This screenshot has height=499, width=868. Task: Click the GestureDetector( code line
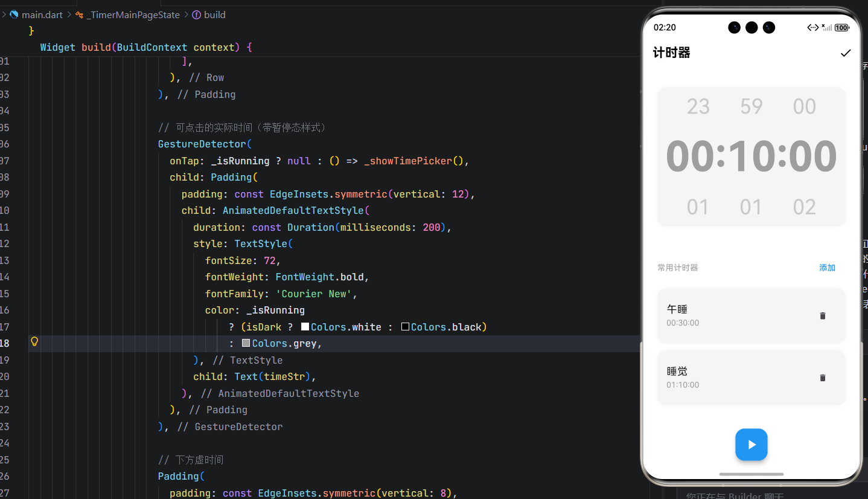(205, 144)
